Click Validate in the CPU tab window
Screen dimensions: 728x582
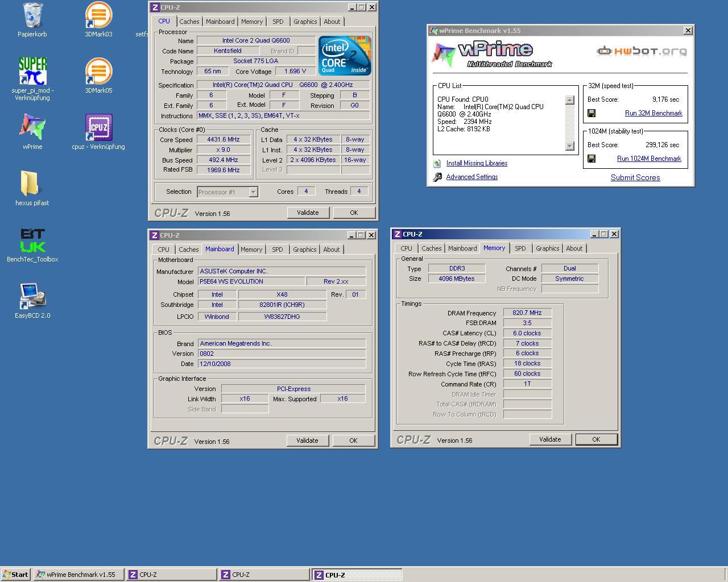[308, 213]
